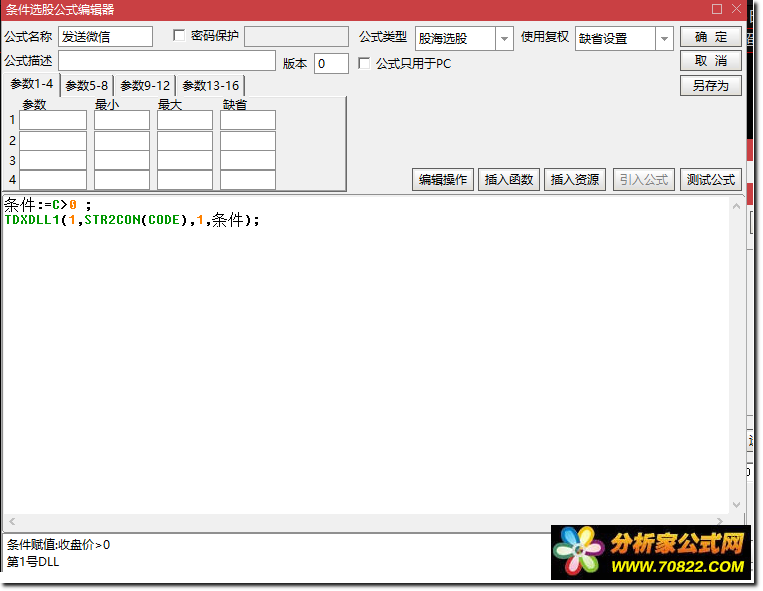Viewport: 763px width, 591px height.
Task: Click row 2 最小 value field
Action: point(122,141)
